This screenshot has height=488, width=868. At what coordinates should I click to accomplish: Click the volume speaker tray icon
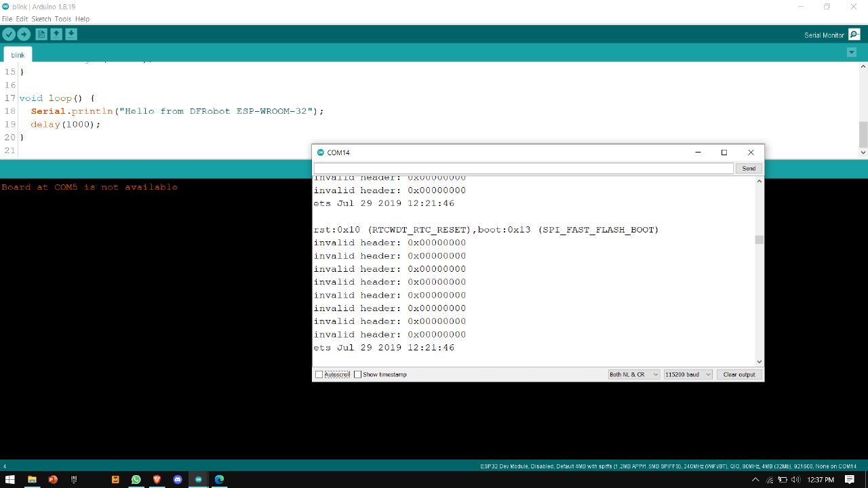coord(795,480)
